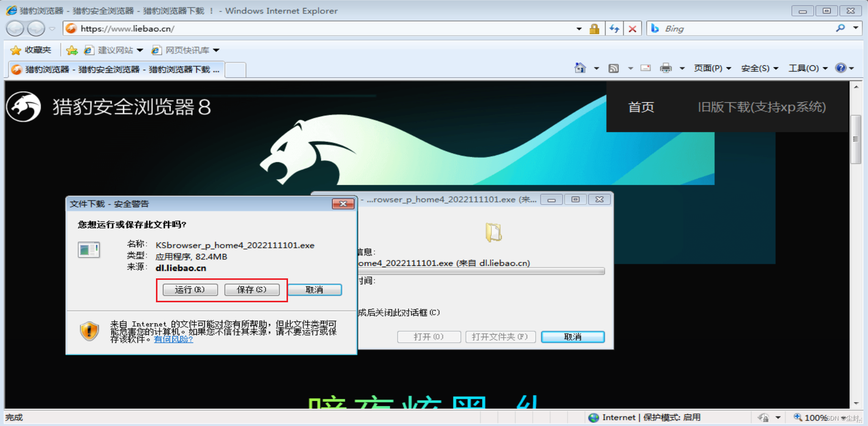
Task: Click the 运行(R) button
Action: pyautogui.click(x=190, y=290)
